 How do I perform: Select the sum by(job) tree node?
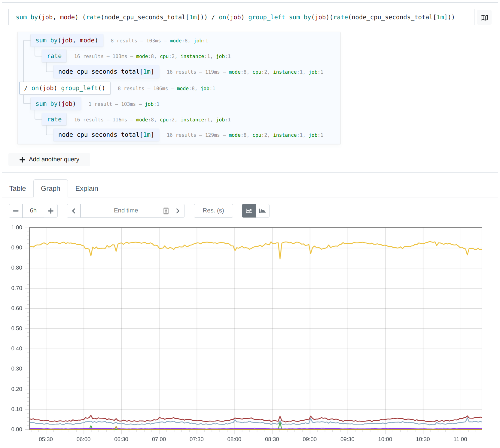click(56, 104)
